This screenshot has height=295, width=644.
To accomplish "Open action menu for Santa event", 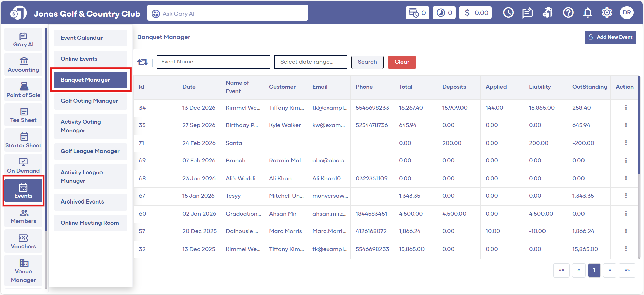I will click(x=626, y=143).
